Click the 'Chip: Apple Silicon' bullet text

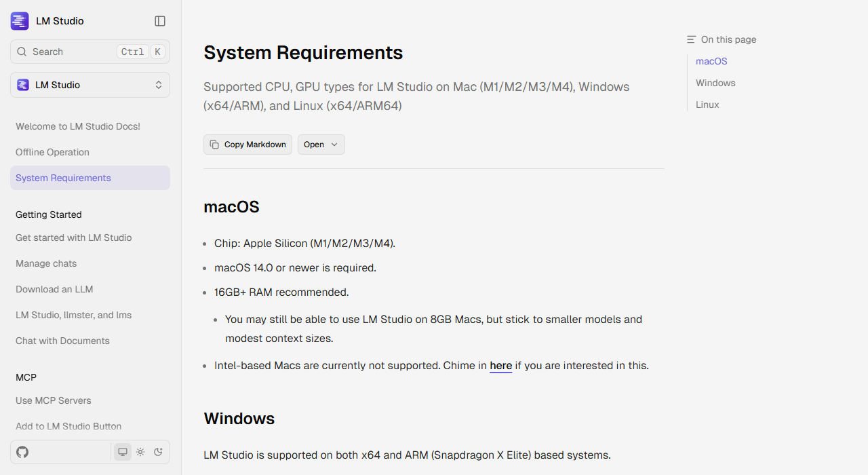[x=304, y=244]
